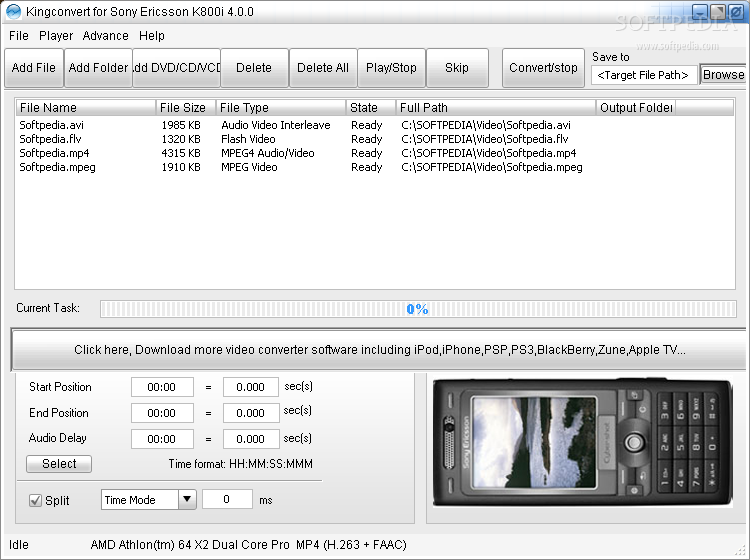Click the Audio Delay time field

click(x=162, y=439)
